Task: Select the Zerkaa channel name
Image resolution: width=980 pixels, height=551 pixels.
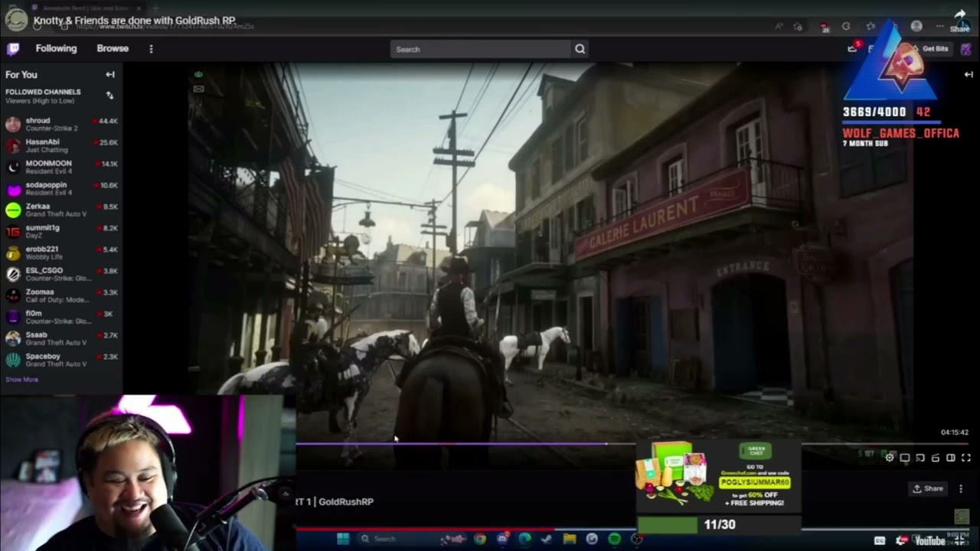Action: (x=38, y=206)
